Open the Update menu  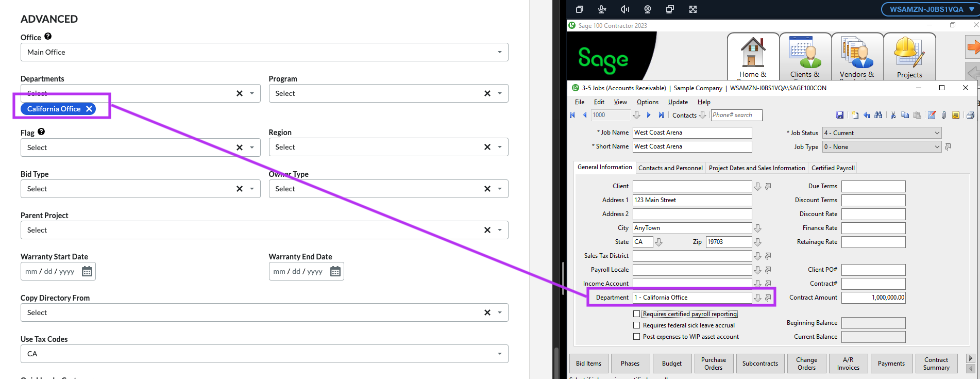pyautogui.click(x=678, y=102)
